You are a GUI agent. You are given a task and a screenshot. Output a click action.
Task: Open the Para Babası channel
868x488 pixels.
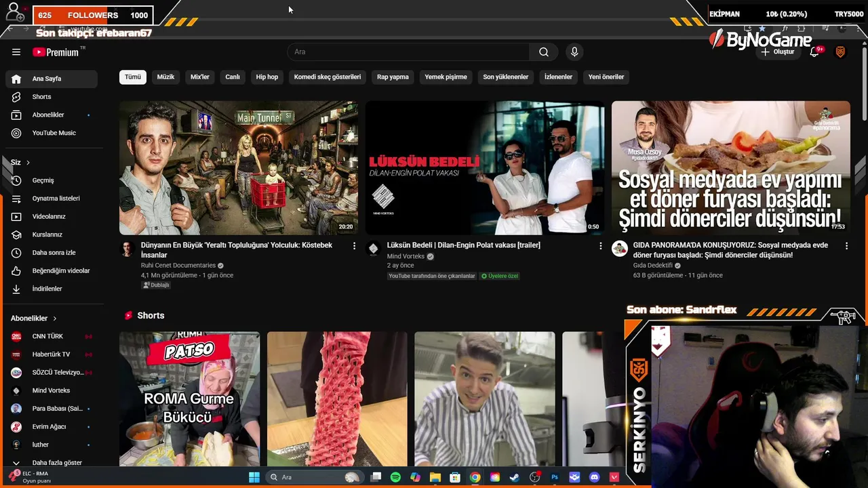pos(52,409)
